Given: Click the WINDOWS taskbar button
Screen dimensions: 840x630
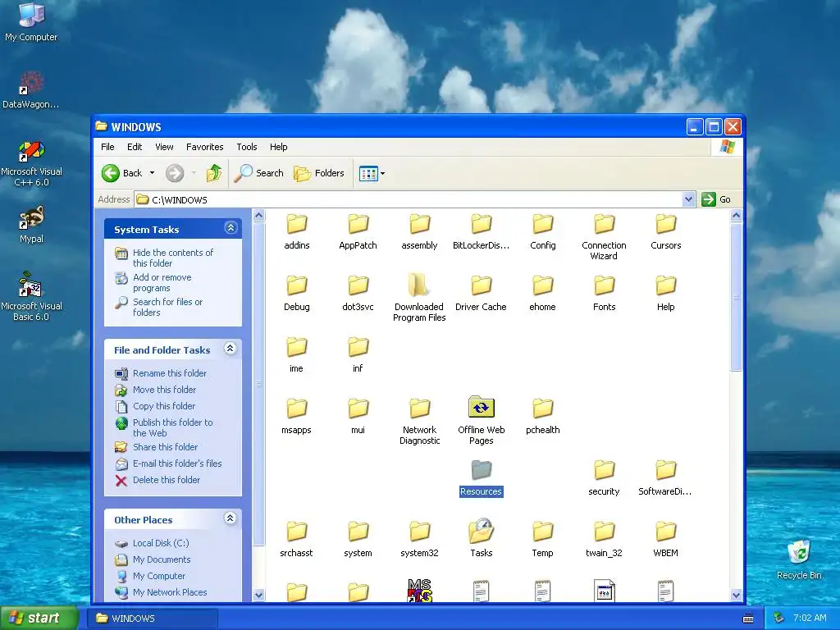Looking at the screenshot, I should click(x=153, y=619).
